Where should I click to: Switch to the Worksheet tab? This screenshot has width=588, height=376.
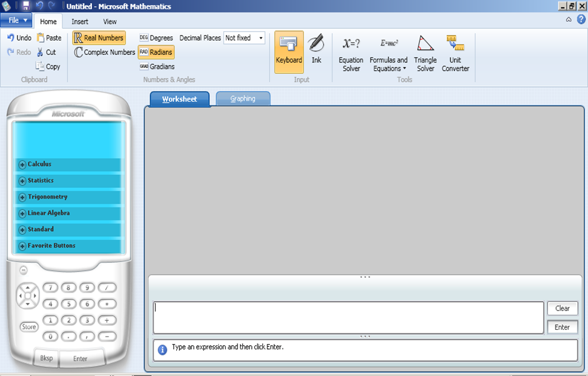click(179, 99)
